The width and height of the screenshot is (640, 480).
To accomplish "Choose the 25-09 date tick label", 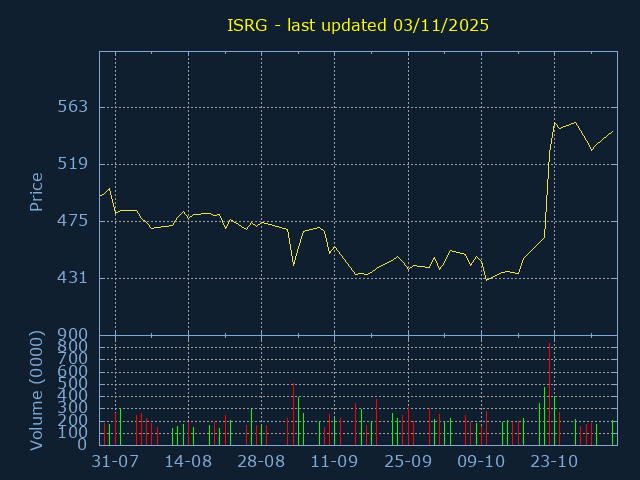I will [408, 462].
